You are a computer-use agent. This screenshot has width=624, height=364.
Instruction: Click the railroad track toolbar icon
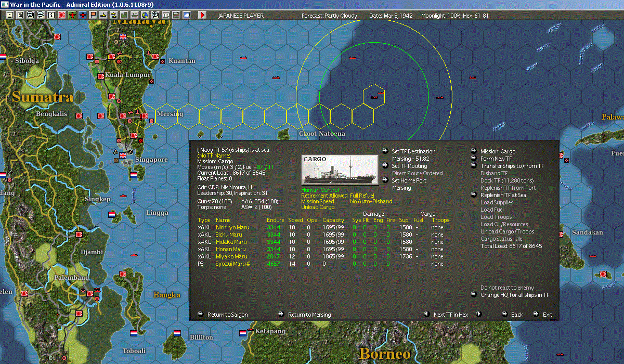(x=176, y=15)
